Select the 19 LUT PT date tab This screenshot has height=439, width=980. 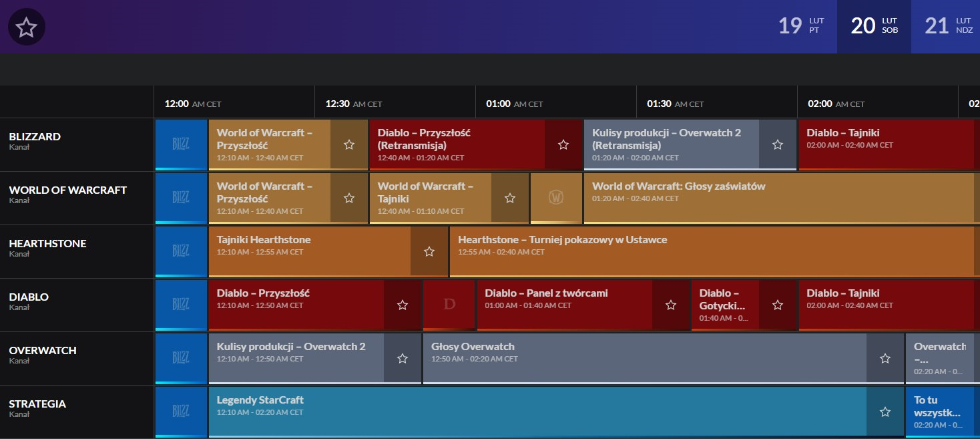[x=801, y=26]
